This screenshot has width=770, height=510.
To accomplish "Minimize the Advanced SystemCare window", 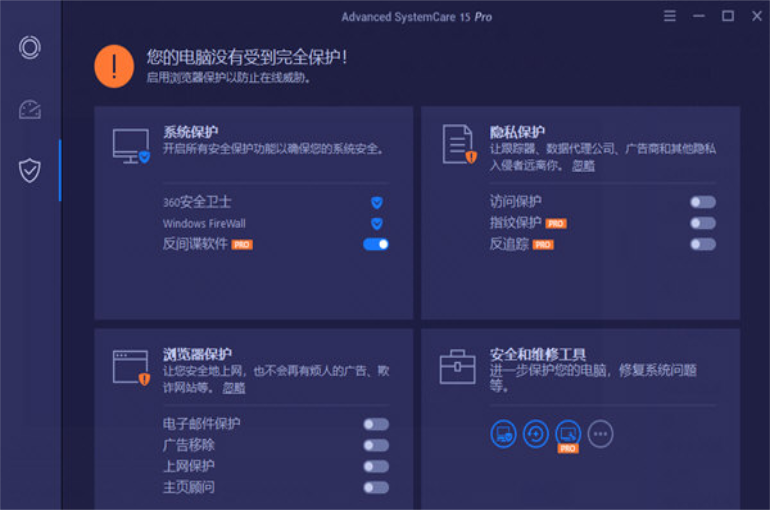I will coord(699,16).
